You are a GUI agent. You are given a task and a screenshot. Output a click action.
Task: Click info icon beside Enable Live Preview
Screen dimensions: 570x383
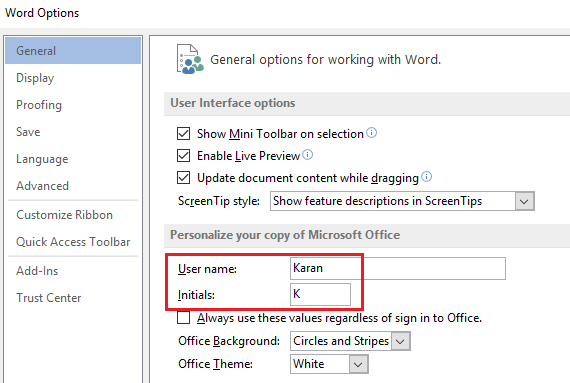(x=308, y=155)
